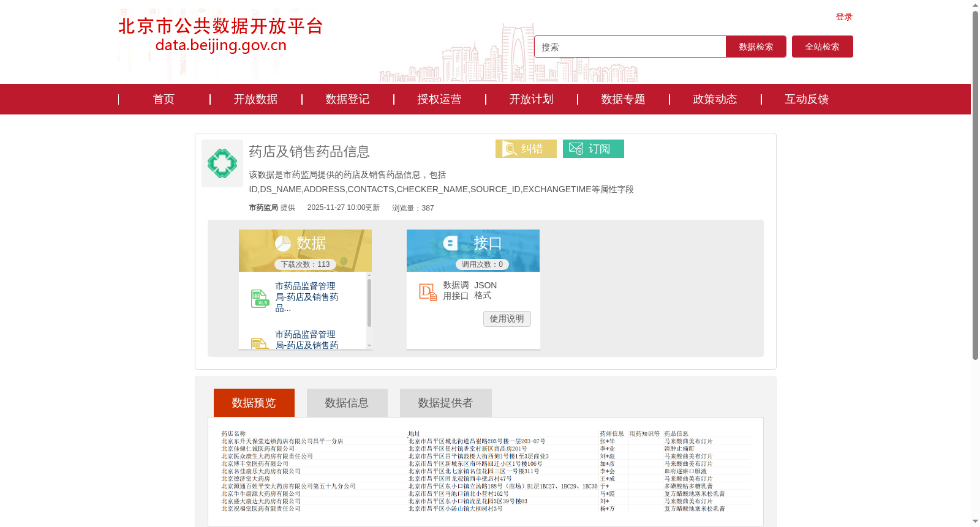Image resolution: width=980 pixels, height=527 pixels.
Task: Click the JSON格式 label
Action: [485, 291]
